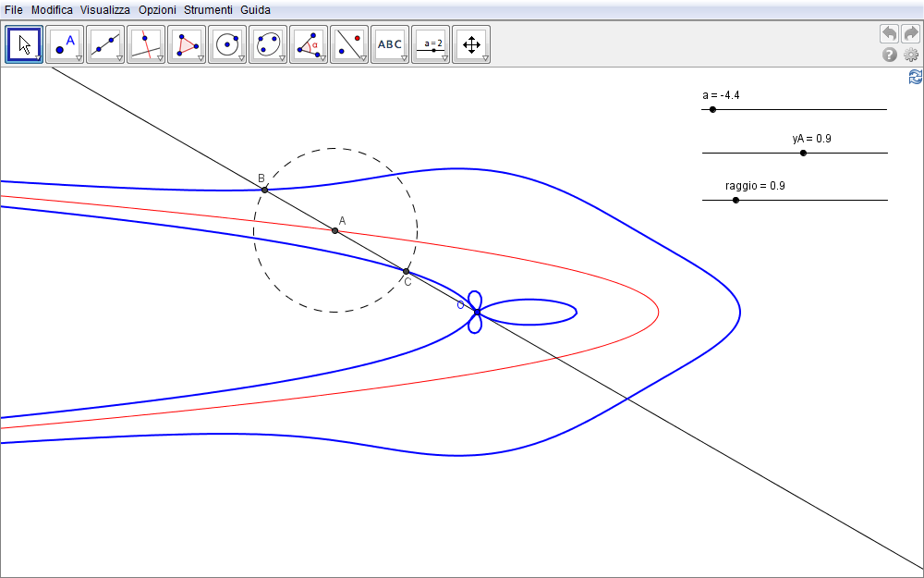Activate the Circle with center tool

227,43
